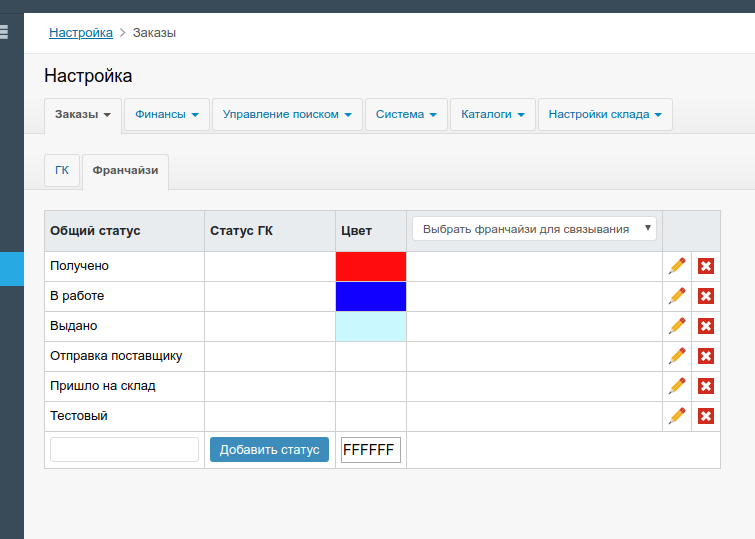Open the Управление поиском dropdown
This screenshot has width=755, height=539.
(287, 115)
